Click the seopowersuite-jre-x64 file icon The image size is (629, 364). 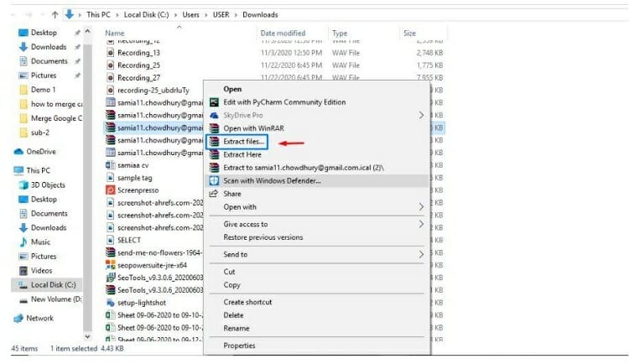111,265
